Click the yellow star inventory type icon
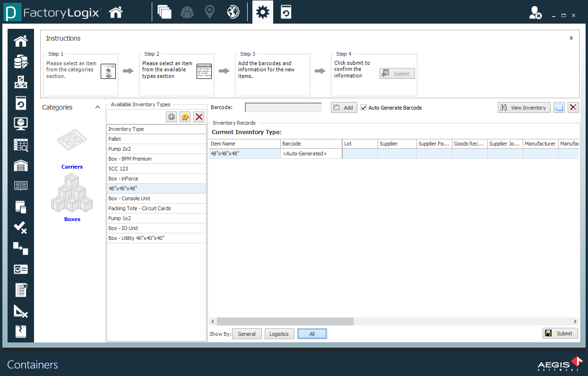This screenshot has height=376, width=588. [185, 117]
